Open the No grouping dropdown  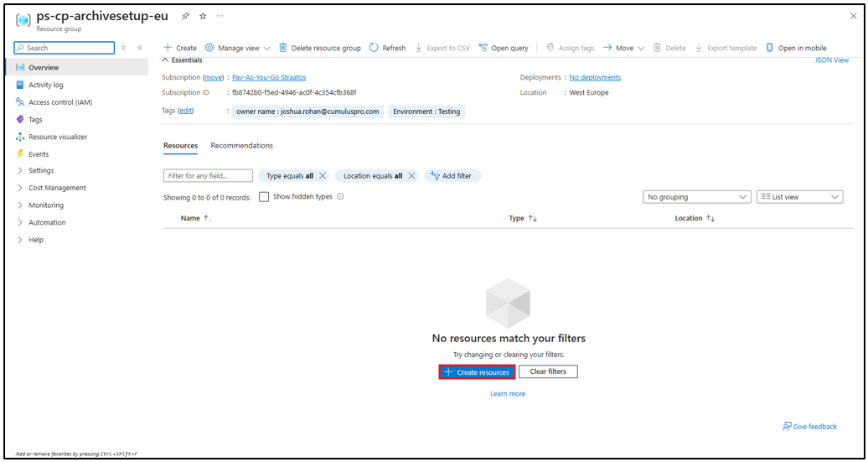(x=696, y=197)
